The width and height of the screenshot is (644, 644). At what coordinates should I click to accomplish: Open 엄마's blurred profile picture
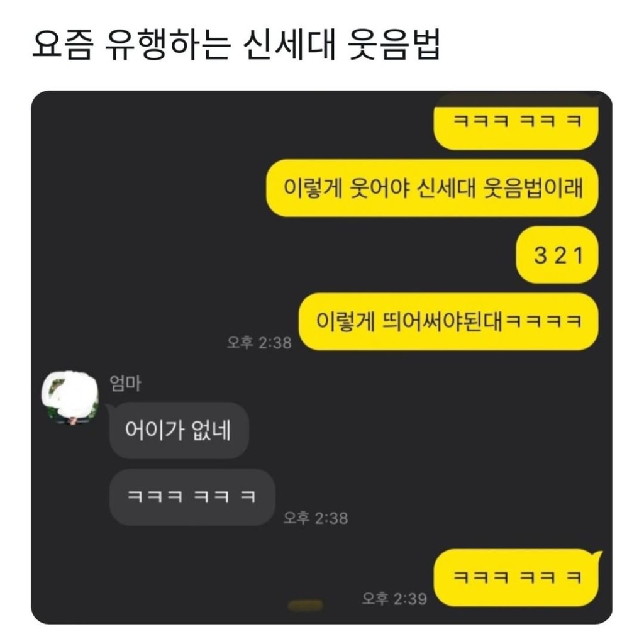coord(70,398)
